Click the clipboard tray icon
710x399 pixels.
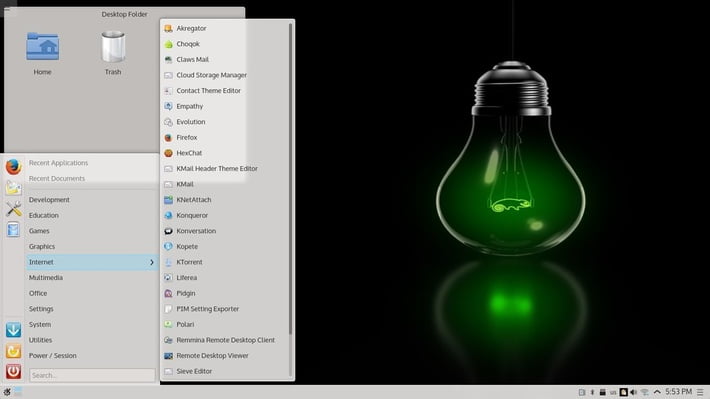pyautogui.click(x=582, y=392)
